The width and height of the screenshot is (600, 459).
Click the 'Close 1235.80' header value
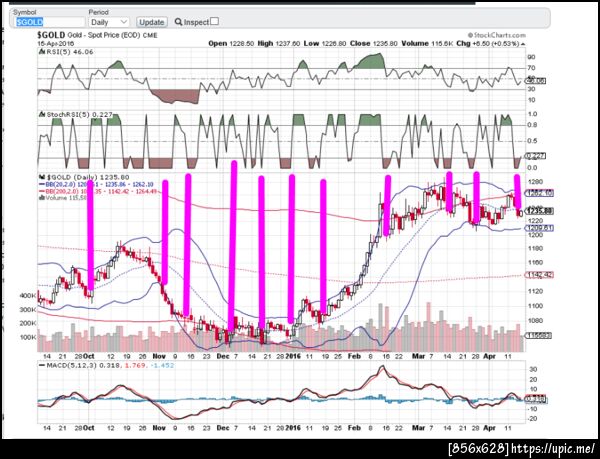coord(374,44)
